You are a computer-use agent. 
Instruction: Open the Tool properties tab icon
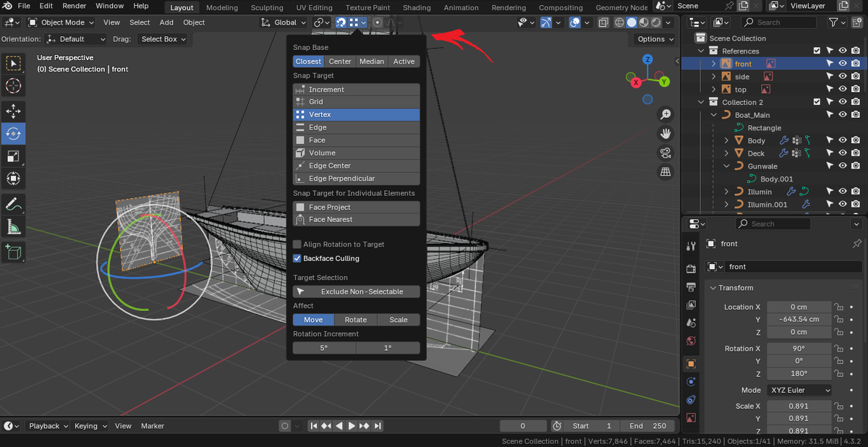coord(691,247)
